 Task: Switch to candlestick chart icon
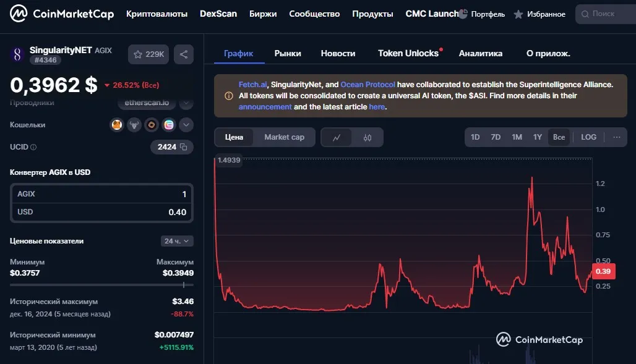click(367, 138)
